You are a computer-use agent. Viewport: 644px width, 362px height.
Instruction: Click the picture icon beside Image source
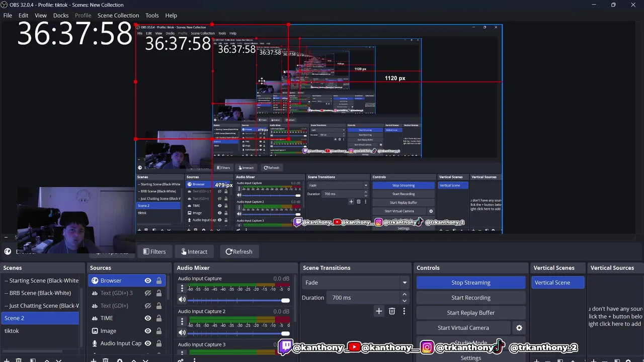[x=95, y=331]
